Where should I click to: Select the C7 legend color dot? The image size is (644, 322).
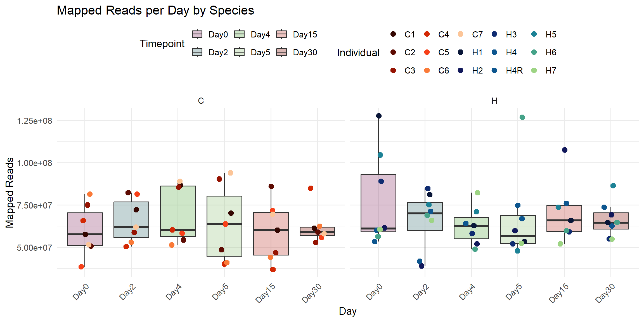(x=461, y=34)
